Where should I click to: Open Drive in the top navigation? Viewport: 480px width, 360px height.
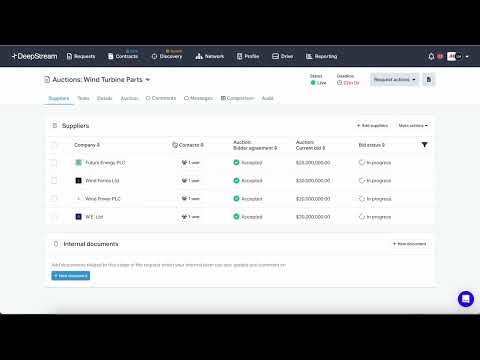tap(283, 56)
